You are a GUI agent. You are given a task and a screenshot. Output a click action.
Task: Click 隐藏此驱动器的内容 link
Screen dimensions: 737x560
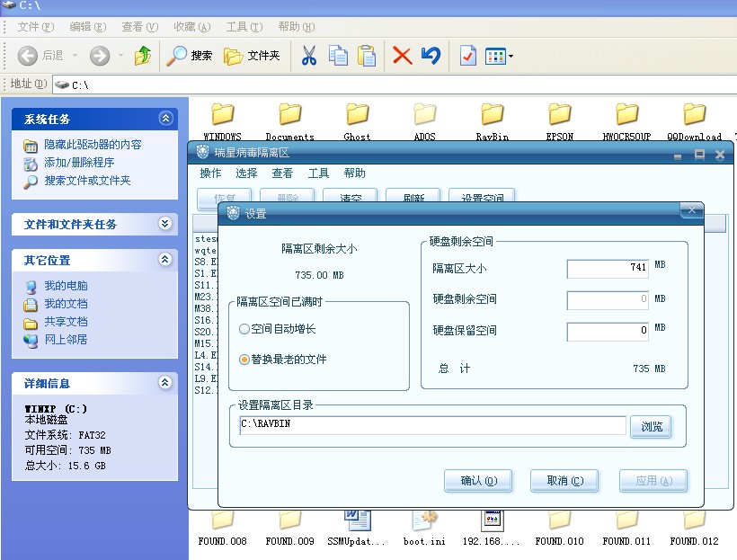pyautogui.click(x=93, y=145)
